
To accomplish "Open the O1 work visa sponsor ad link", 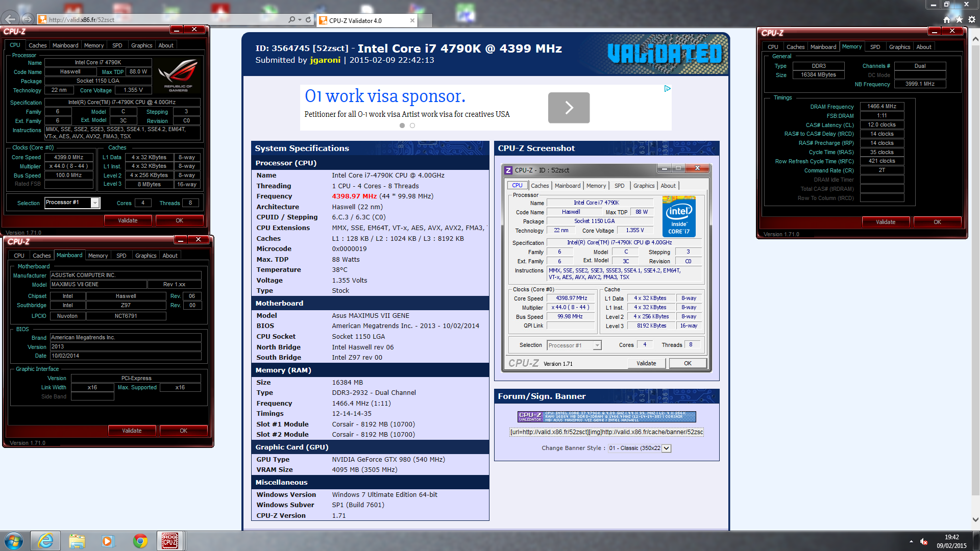I will point(385,96).
